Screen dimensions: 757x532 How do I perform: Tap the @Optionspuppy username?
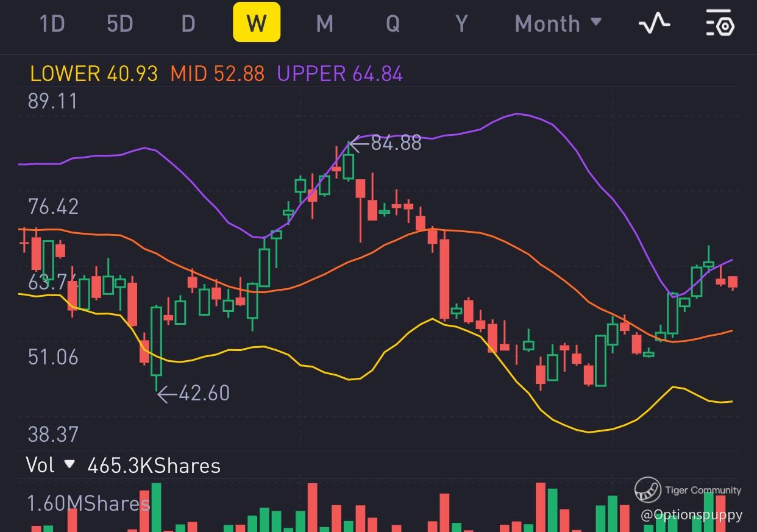(x=692, y=515)
